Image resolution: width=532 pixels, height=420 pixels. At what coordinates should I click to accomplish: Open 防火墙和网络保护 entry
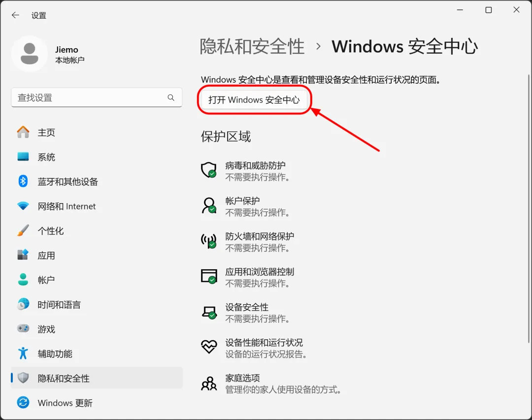(x=248, y=242)
